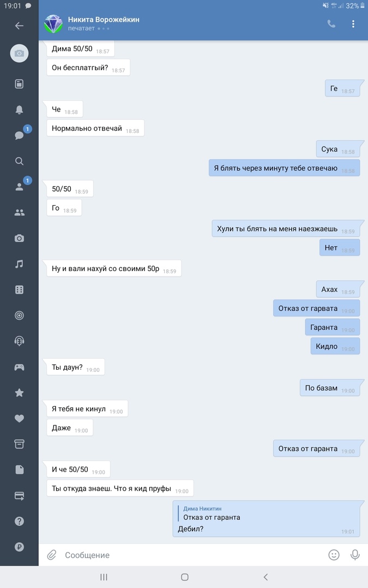Open the search magnifier icon
Screen dimensions: 368x588
click(19, 161)
